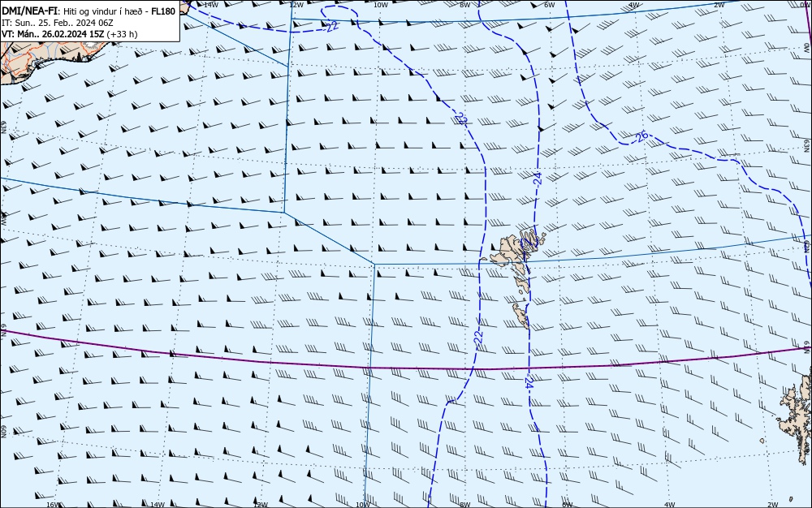Click the 2W longitude label on bottom edge
Viewport: 812px width, 508px height.
click(x=773, y=505)
